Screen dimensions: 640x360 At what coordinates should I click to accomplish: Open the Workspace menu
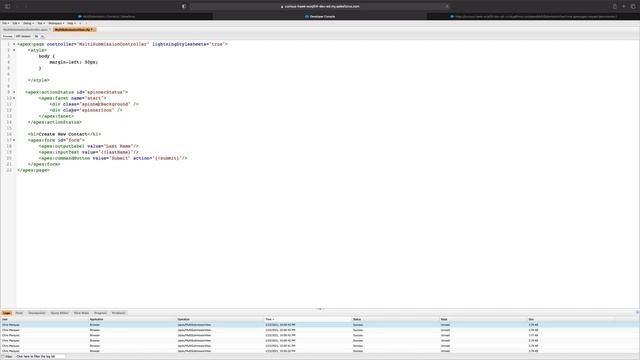56,23
